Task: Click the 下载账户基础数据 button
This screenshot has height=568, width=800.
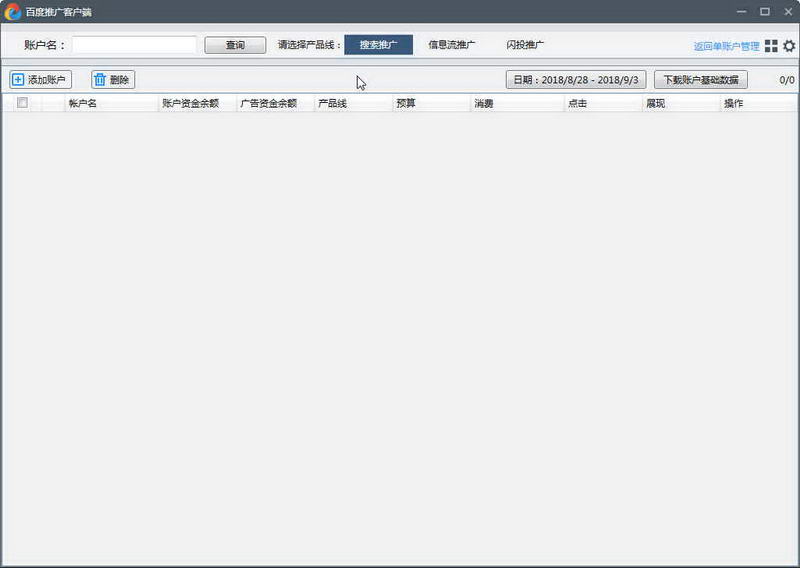Action: pos(700,80)
